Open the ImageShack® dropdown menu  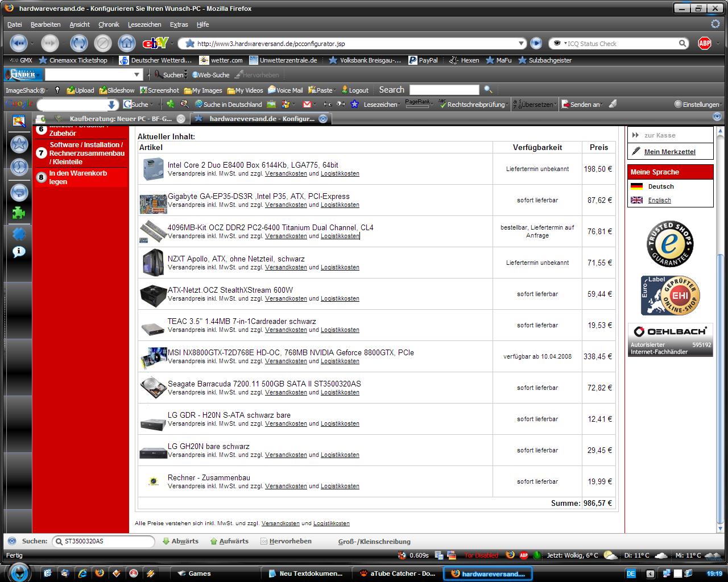point(27,90)
